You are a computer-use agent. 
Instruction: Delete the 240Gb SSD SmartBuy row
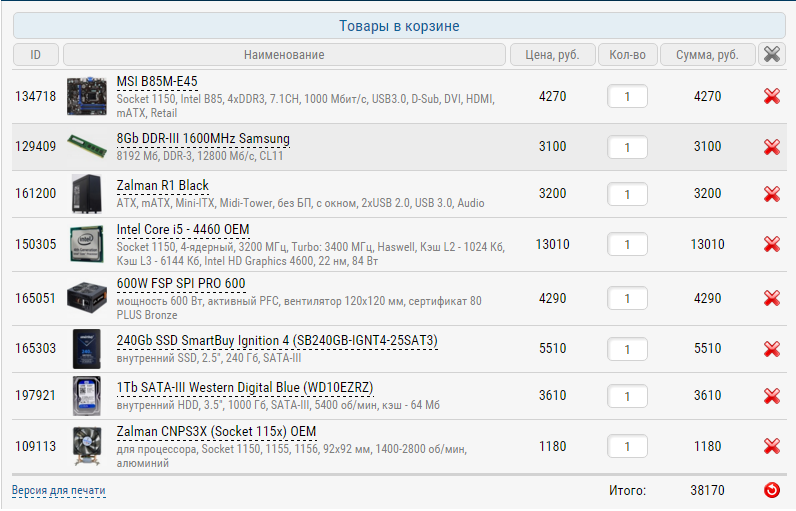(772, 349)
